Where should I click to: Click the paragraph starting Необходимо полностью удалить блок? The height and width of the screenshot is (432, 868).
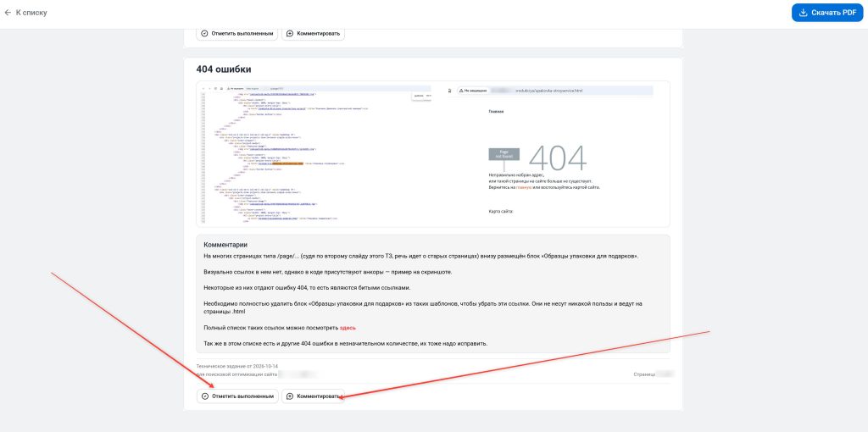click(x=423, y=307)
